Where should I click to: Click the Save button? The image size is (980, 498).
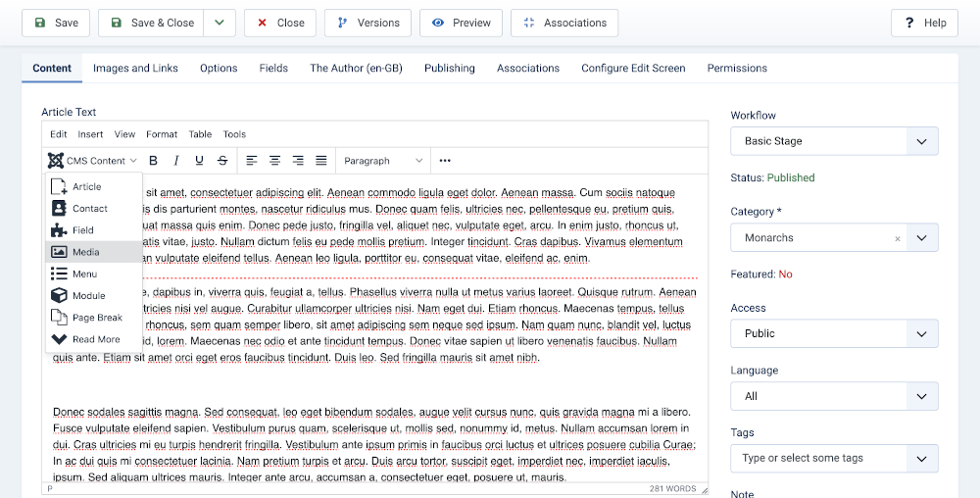[x=56, y=23]
